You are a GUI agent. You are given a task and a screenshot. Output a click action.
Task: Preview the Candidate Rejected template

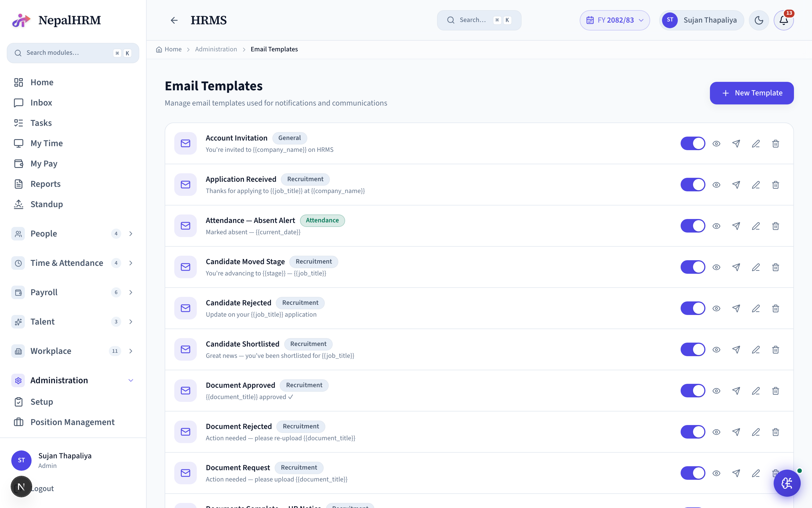(716, 308)
